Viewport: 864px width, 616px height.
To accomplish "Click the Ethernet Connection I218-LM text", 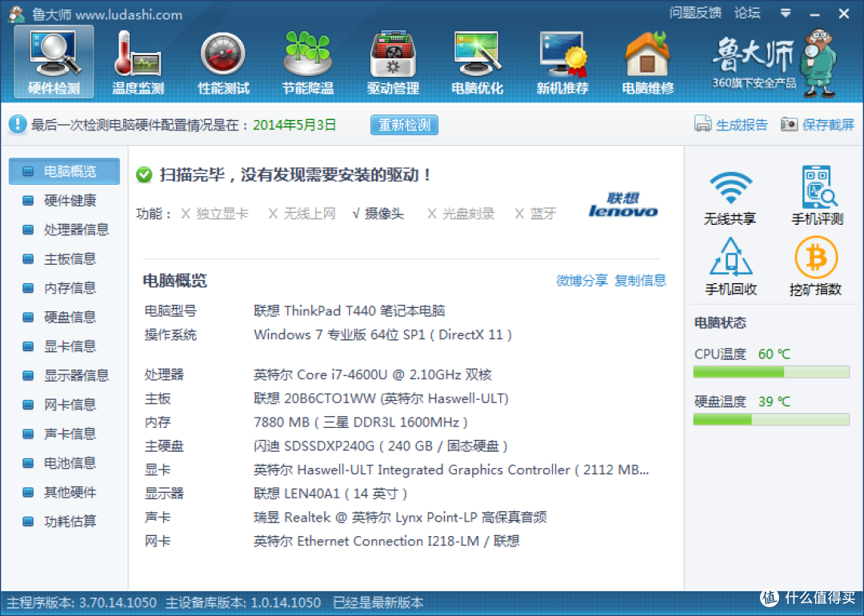I will coord(388,541).
